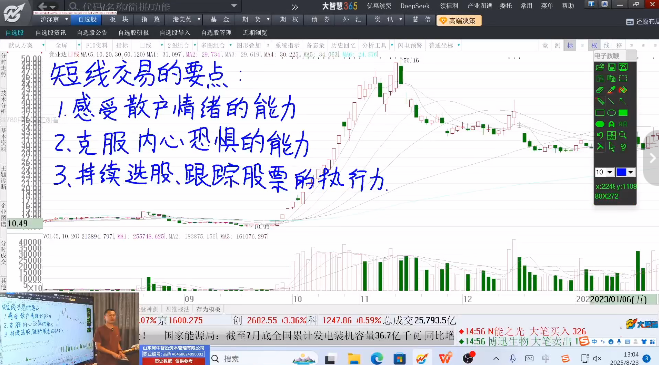This screenshot has width=659, height=365.
Task: Expand the double-chevron overflow in title bar
Action: tap(295, 7)
